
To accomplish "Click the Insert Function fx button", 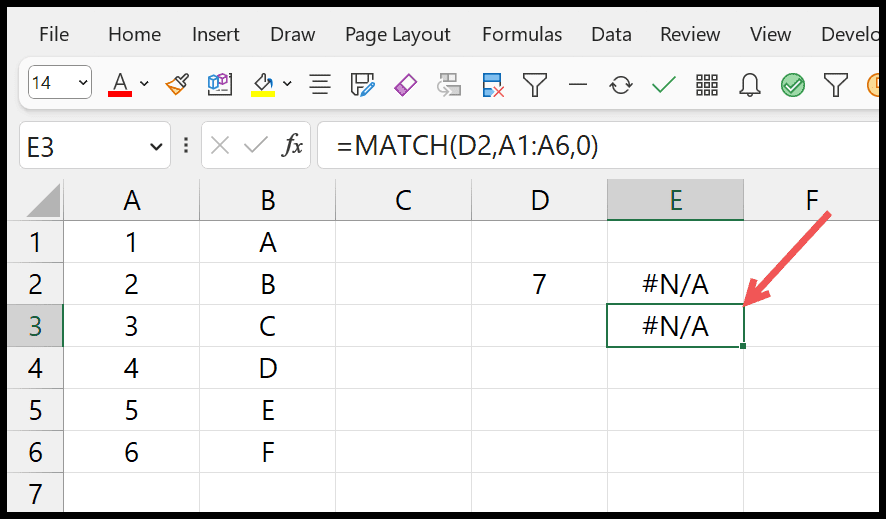I will pos(293,146).
